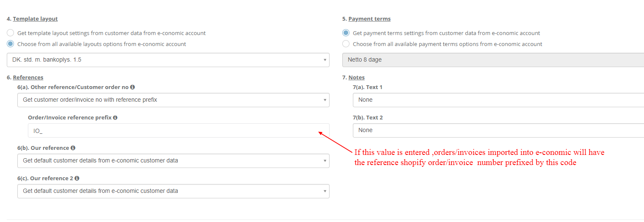Select 'Get template layout settings from customer data' radio
This screenshot has height=222, width=644.
11,33
